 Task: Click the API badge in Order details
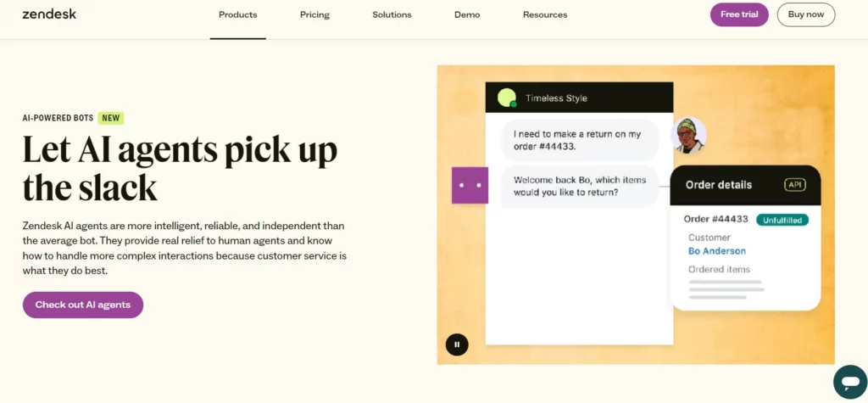[x=795, y=185]
